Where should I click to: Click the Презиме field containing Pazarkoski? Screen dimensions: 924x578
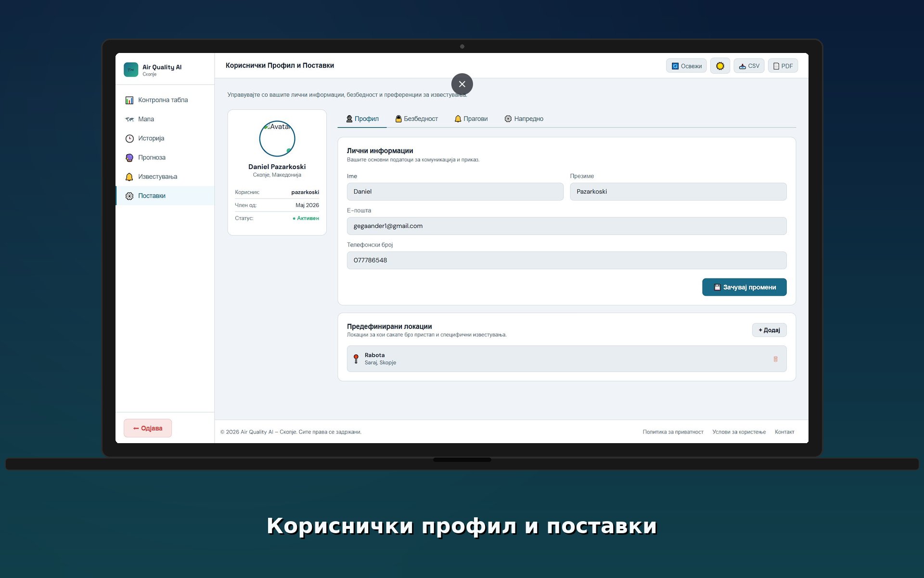(x=678, y=192)
